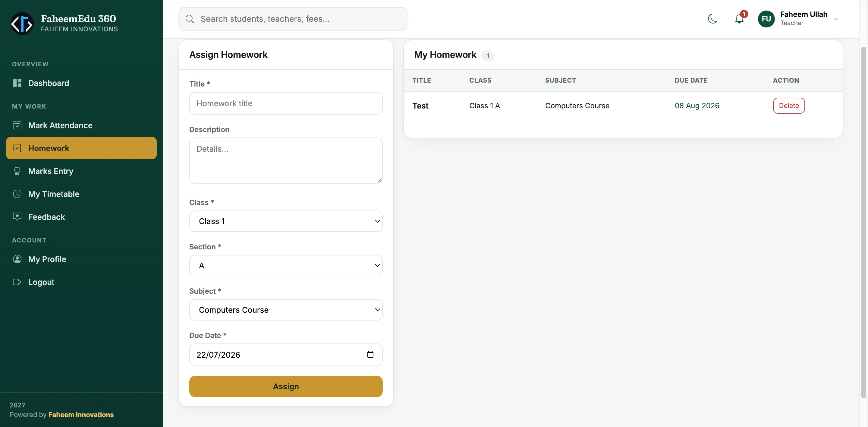Screen dimensions: 868x427
Task: Click the My Homework count badge
Action: [x=487, y=55]
